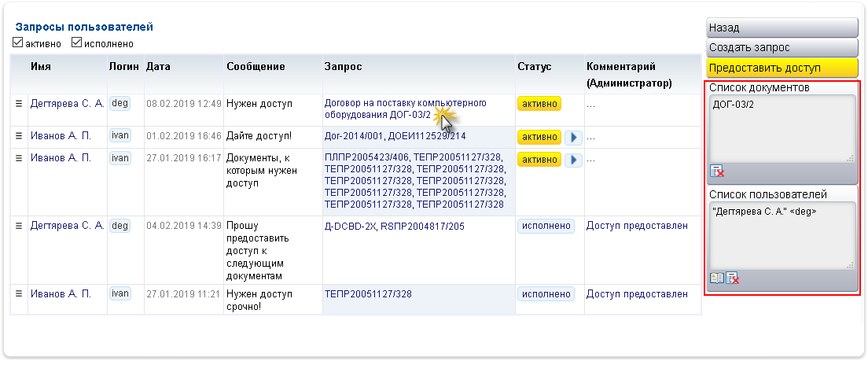Open the ДОГ-03/2 contract request link
868x365 pixels.
pyautogui.click(x=405, y=109)
